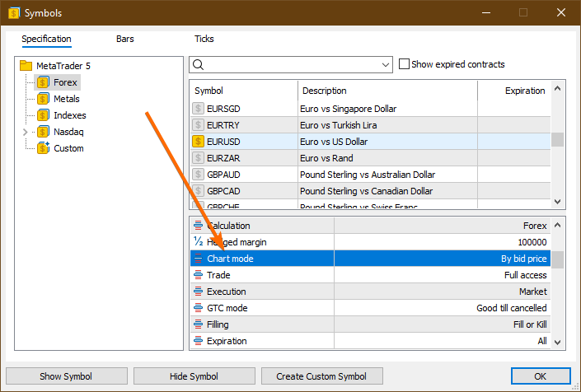The image size is (581, 392).
Task: Click the Show Symbol button
Action: 67,376
